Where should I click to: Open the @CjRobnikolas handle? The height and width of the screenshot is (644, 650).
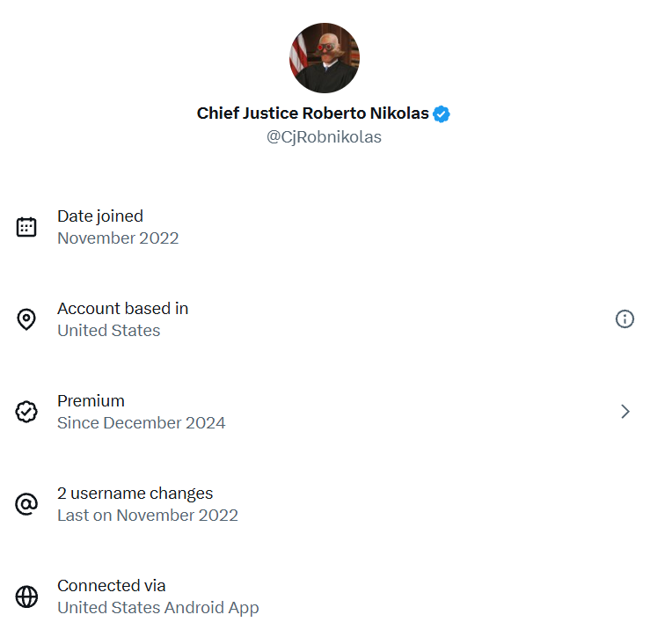click(324, 137)
